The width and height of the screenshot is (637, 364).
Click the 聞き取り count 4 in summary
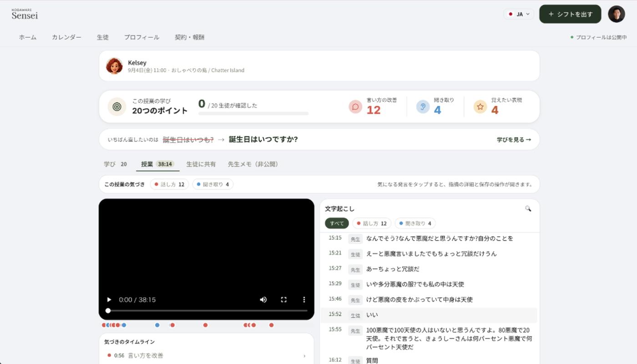[x=437, y=110]
